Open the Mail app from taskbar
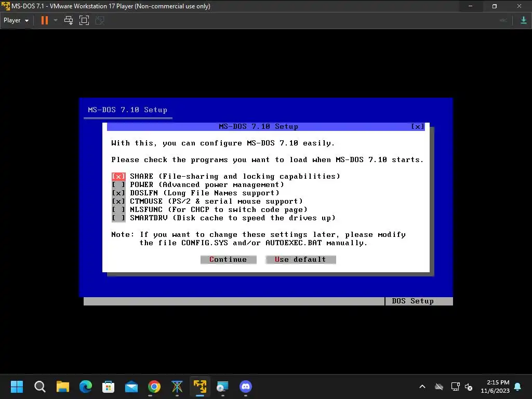 click(131, 387)
